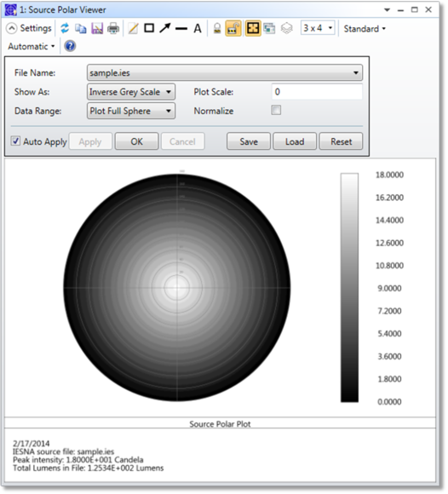Choose the rectangle drawing tool
This screenshot has height=494, width=448.
[x=149, y=28]
